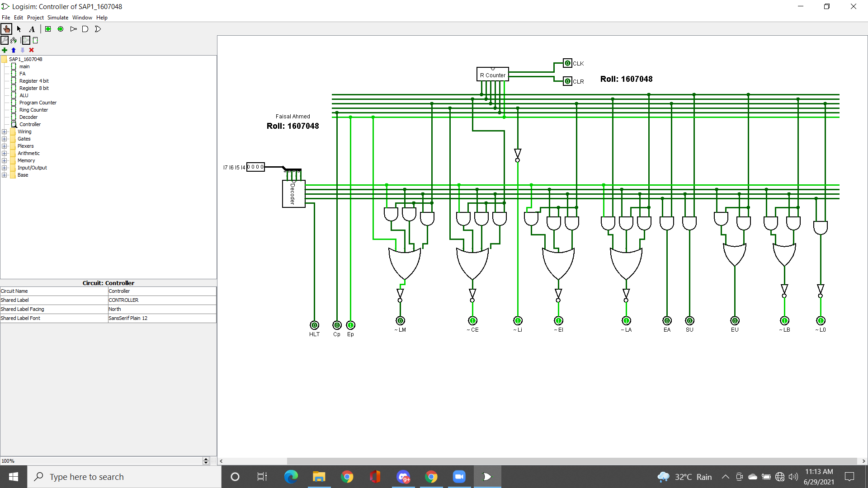Viewport: 868px width, 488px height.
Task: Open Microsoft Edge from taskbar
Action: click(x=291, y=477)
